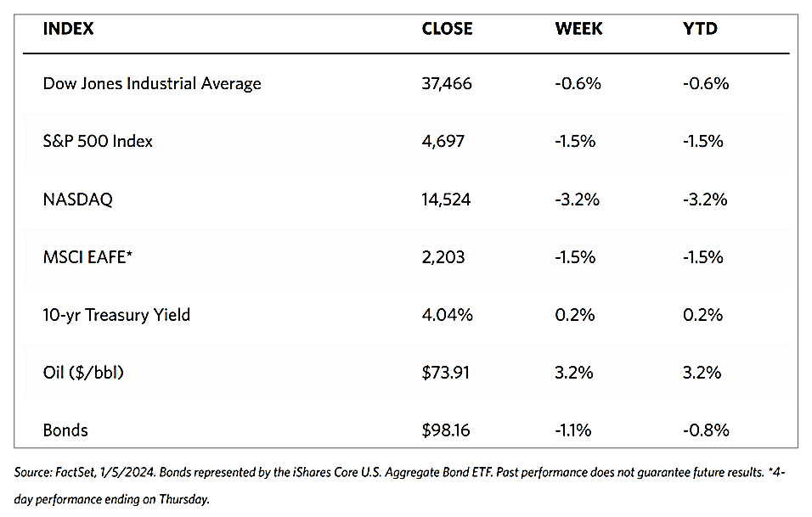
Task: Click the WEEK column header
Action: click(578, 29)
